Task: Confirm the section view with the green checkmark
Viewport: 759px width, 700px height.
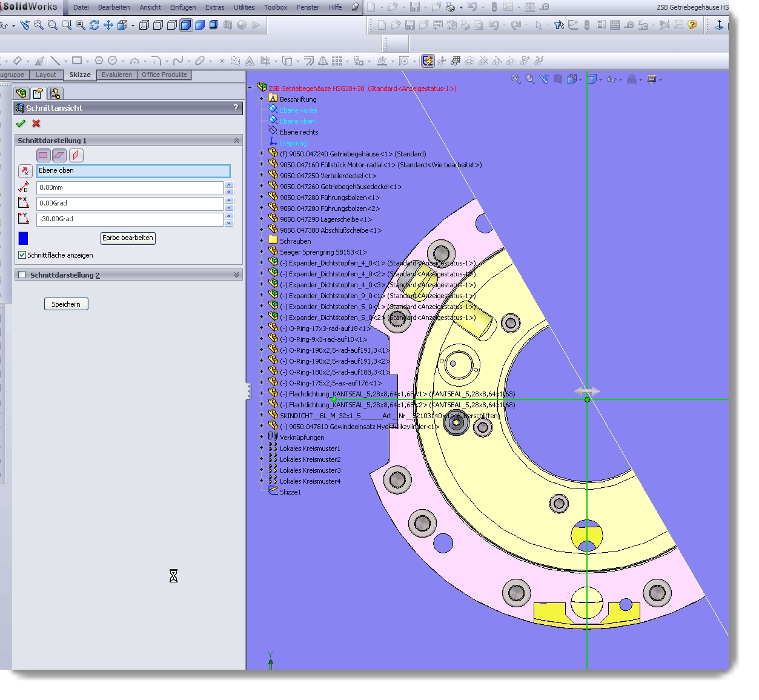Action: pos(21,124)
